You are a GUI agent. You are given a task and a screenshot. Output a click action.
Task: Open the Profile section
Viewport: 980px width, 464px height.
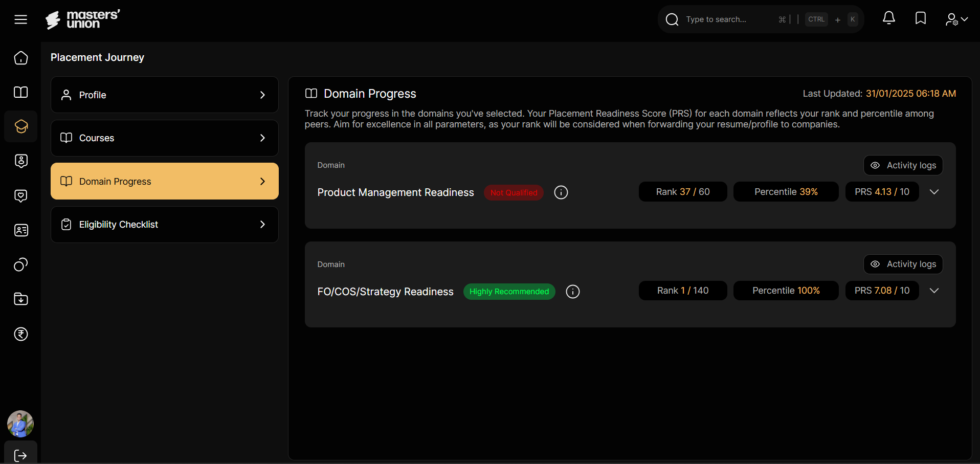164,95
